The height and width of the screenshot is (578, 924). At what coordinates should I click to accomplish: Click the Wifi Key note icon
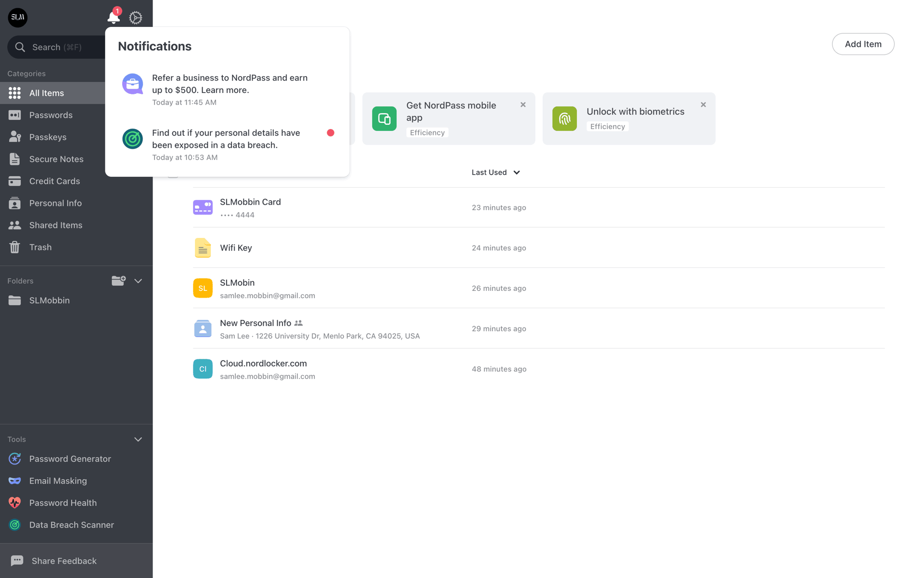pos(203,248)
